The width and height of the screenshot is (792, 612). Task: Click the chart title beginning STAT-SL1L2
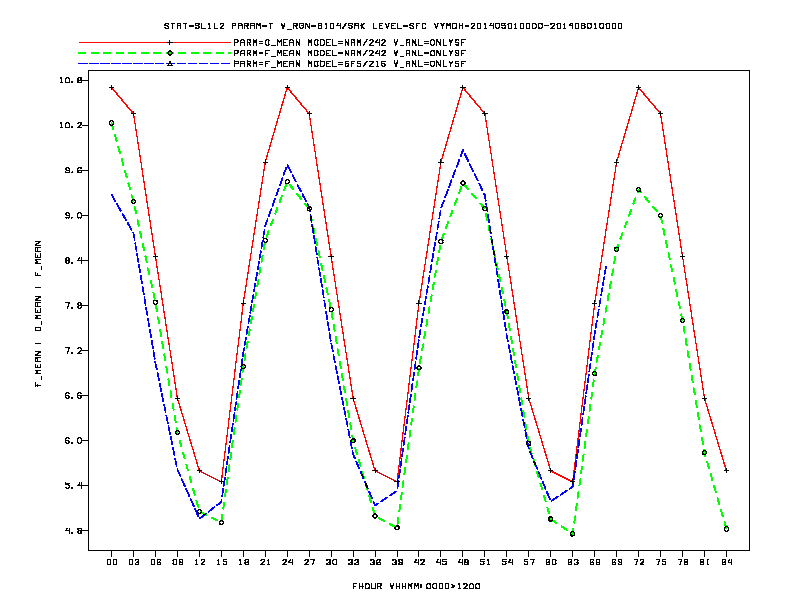tap(393, 26)
